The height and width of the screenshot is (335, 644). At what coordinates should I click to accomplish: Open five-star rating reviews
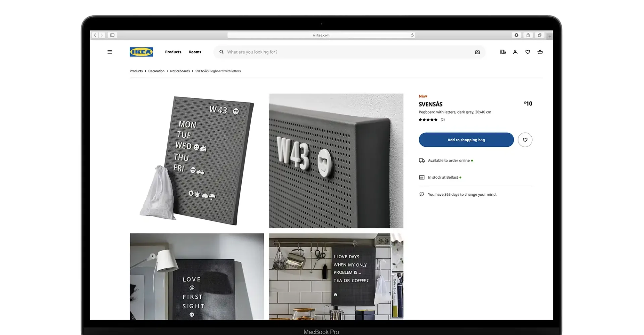pos(428,120)
